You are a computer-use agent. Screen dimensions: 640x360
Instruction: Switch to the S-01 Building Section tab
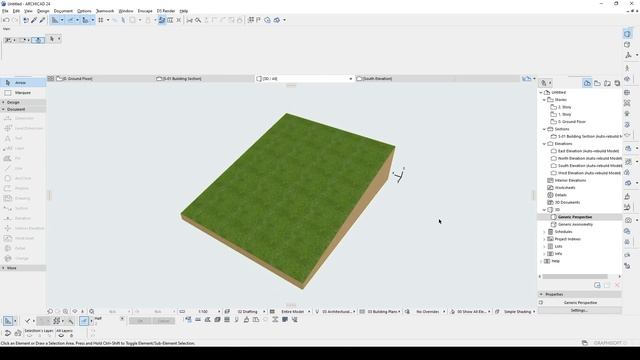(204, 78)
